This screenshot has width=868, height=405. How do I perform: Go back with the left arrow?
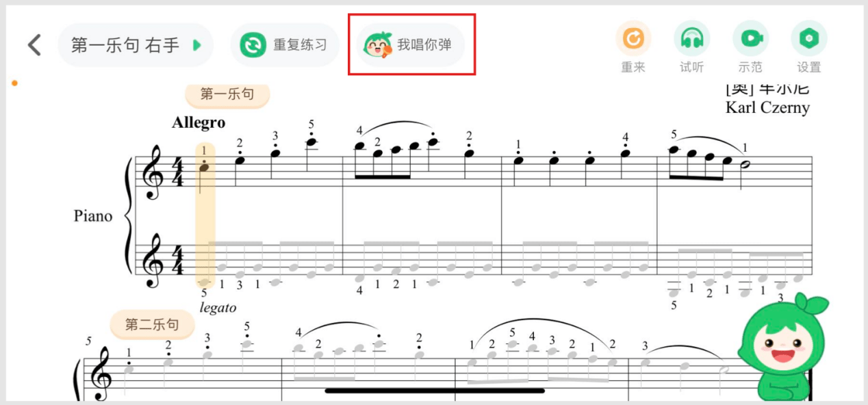click(x=34, y=45)
